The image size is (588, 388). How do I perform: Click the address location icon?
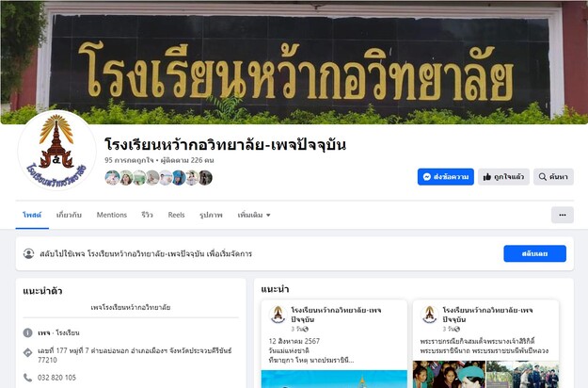pyautogui.click(x=27, y=352)
